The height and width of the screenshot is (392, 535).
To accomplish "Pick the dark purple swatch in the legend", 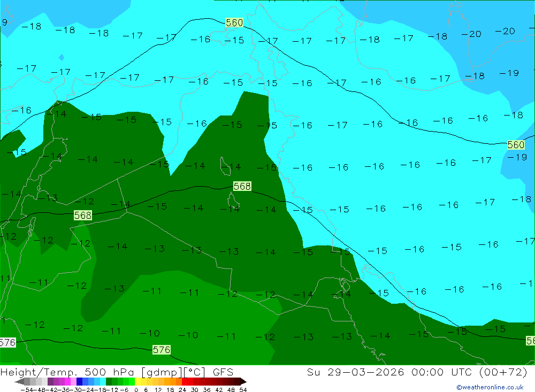I will click(x=50, y=381).
